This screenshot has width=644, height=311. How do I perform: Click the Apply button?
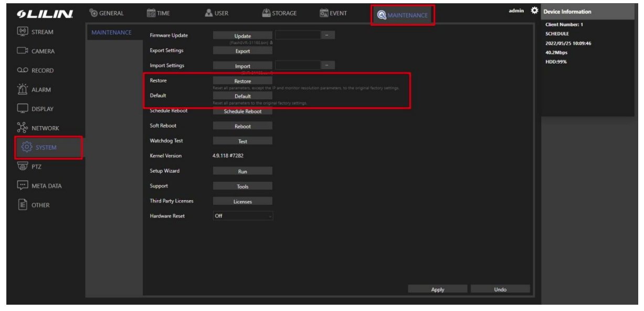coord(437,289)
